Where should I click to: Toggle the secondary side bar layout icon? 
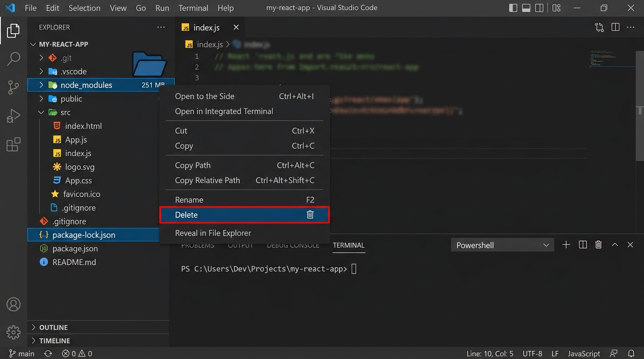539,8
